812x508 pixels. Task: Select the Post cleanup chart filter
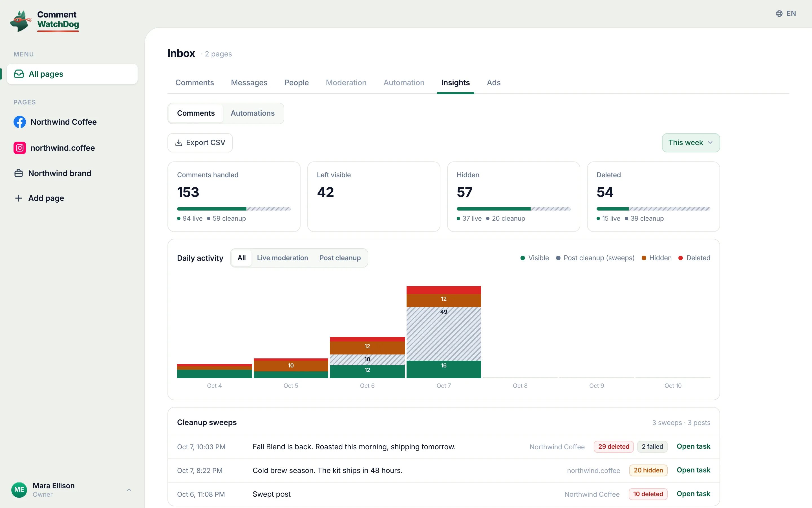(x=340, y=258)
